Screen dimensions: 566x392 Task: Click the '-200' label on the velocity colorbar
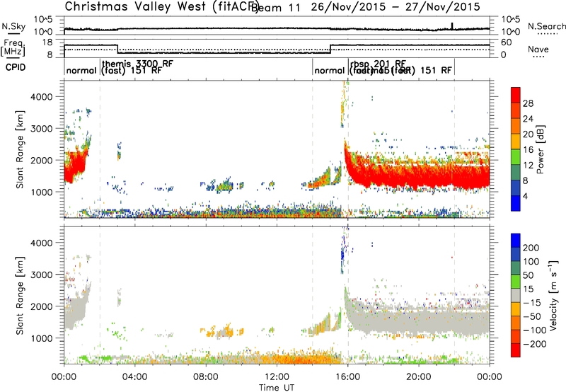click(533, 344)
